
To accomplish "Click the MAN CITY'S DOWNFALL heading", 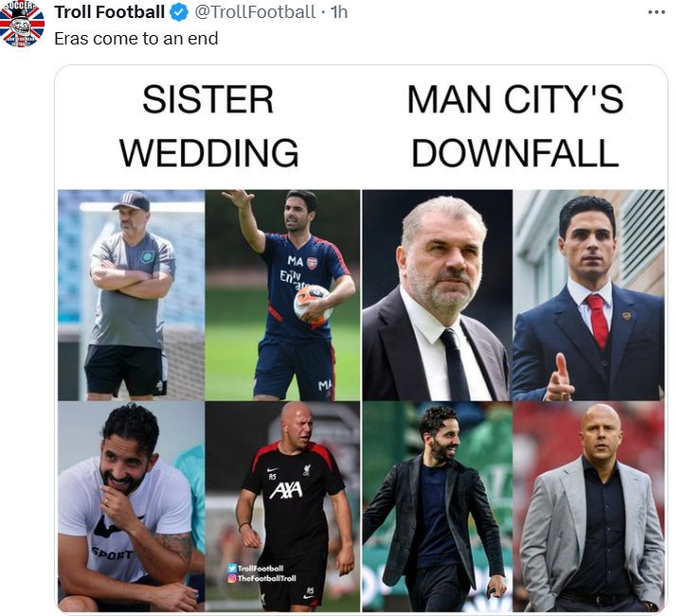I will pyautogui.click(x=515, y=126).
